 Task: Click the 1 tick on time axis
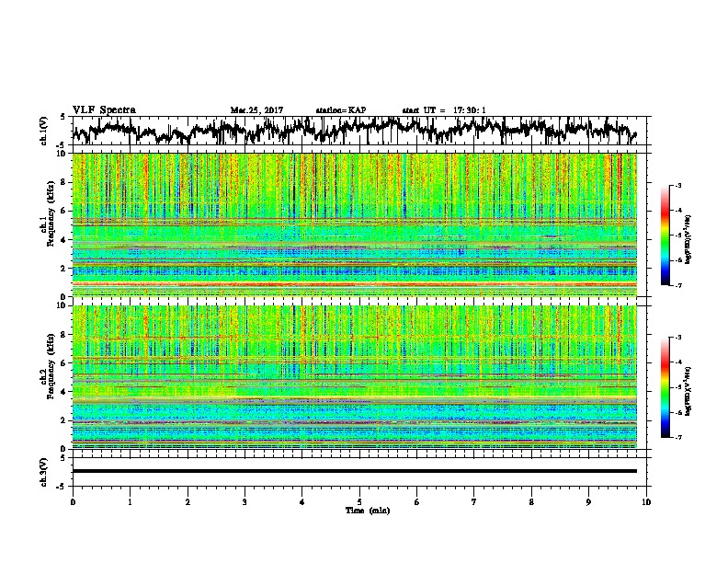coord(130,502)
